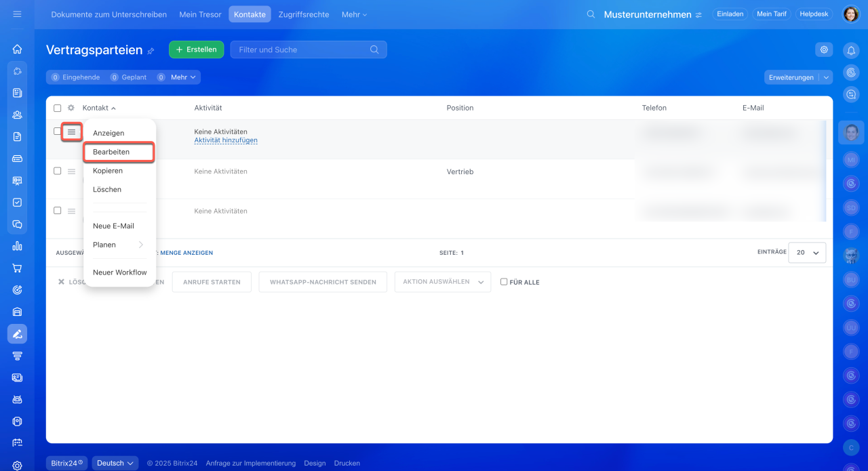Open the shopping cart icon in left sidebar

pos(17,268)
